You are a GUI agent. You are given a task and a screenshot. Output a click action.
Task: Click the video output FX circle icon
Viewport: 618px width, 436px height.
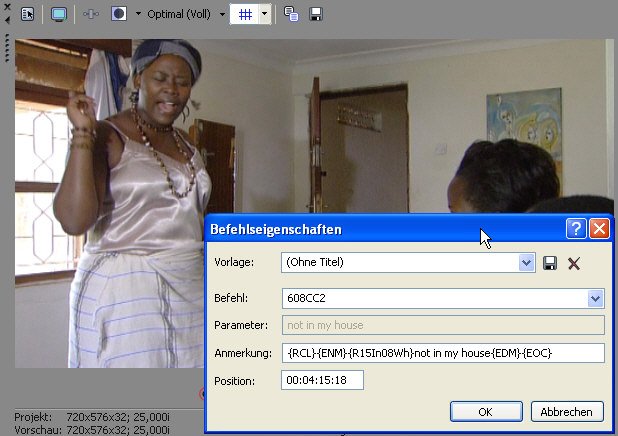pos(91,15)
